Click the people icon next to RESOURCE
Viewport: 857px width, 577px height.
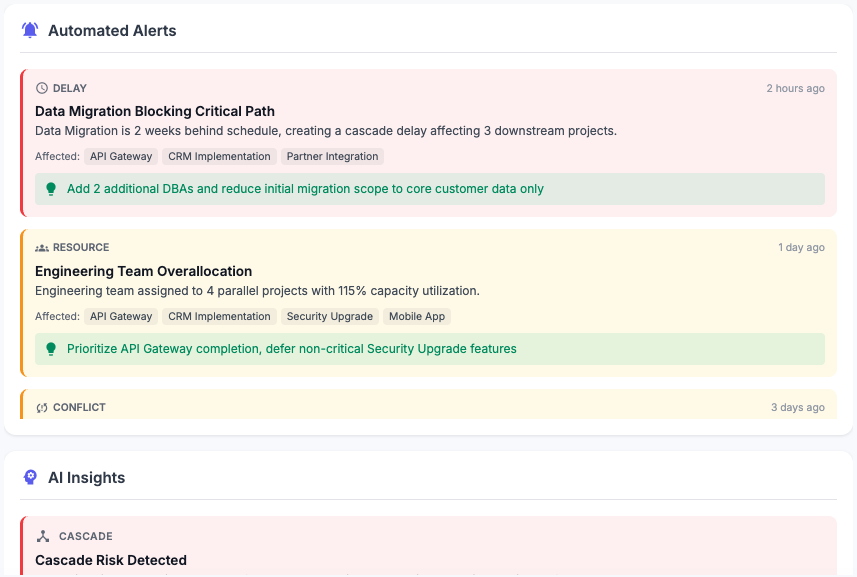point(42,248)
